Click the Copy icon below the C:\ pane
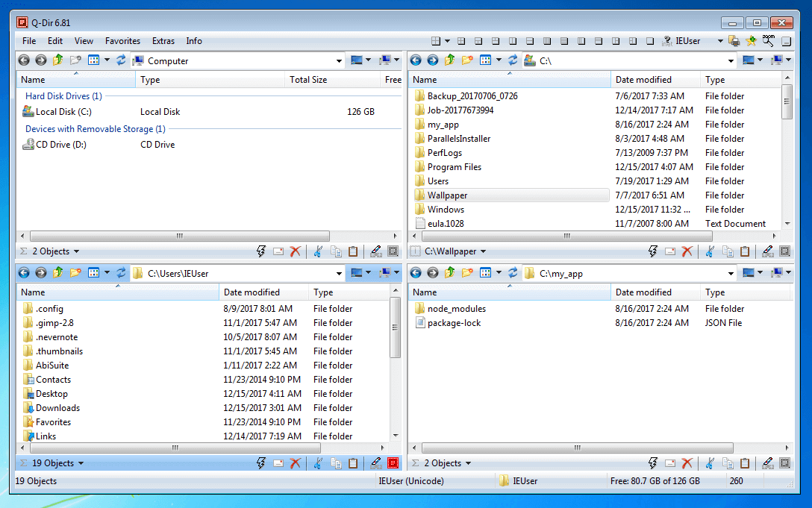The image size is (812, 508). 728,251
